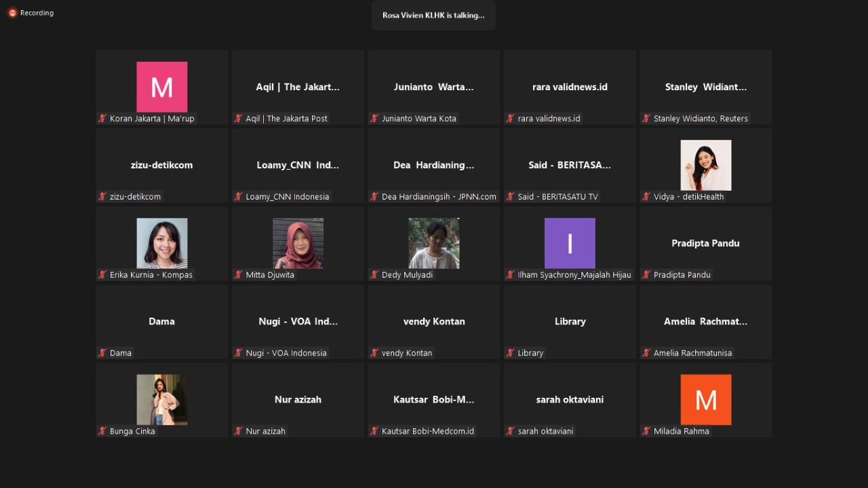Click muted mic icon for Kautsar Bobi-Medcom.id

coord(374,431)
